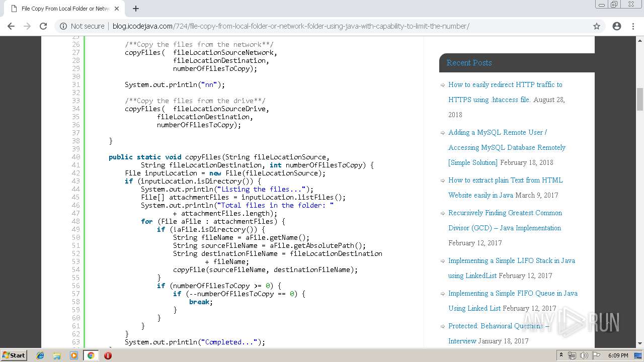
Task: Close the File Copy From Local Folder tab
Action: [x=117, y=9]
